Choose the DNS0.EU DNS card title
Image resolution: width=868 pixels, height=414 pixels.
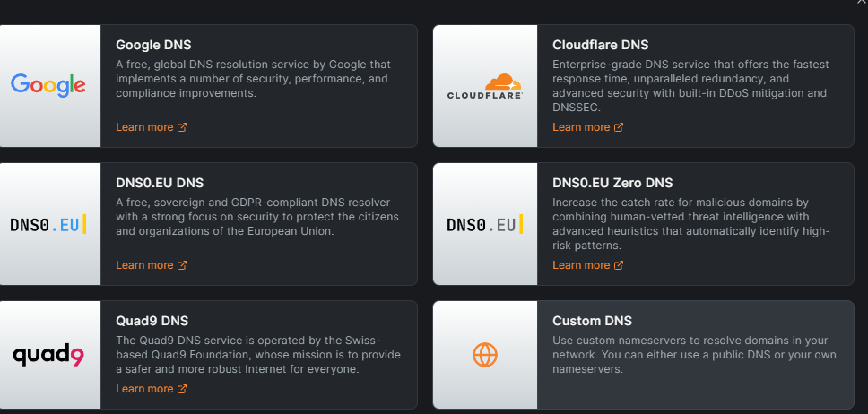coord(160,183)
